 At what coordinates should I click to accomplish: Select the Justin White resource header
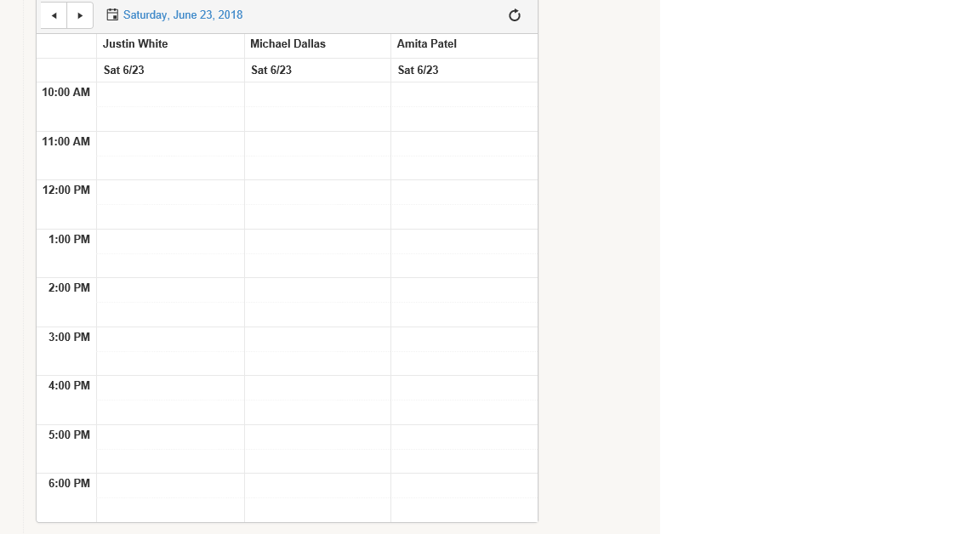(135, 44)
